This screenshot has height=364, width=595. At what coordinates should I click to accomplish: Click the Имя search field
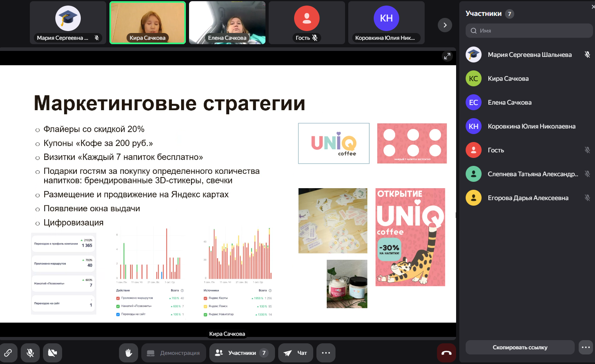(529, 31)
